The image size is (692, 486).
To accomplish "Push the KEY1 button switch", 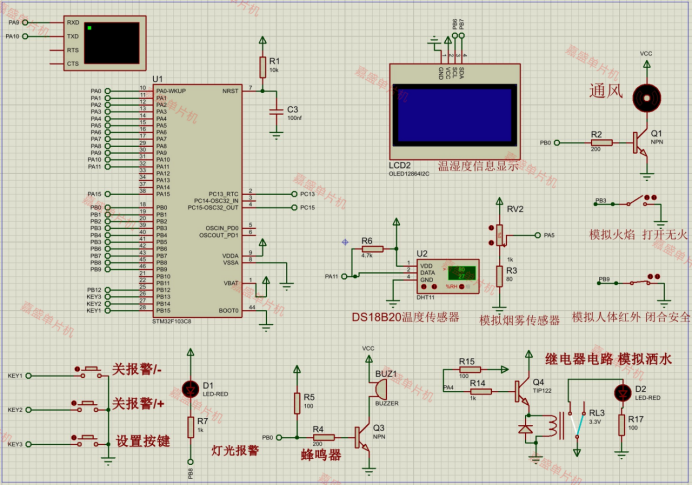I will [91, 372].
